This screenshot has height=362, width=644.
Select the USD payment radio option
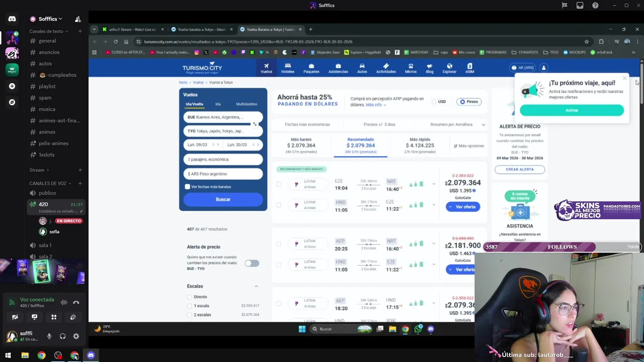coord(434,102)
